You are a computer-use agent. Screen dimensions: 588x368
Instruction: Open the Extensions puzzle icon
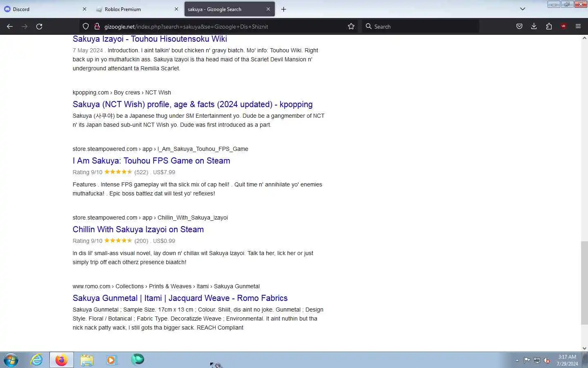(549, 27)
